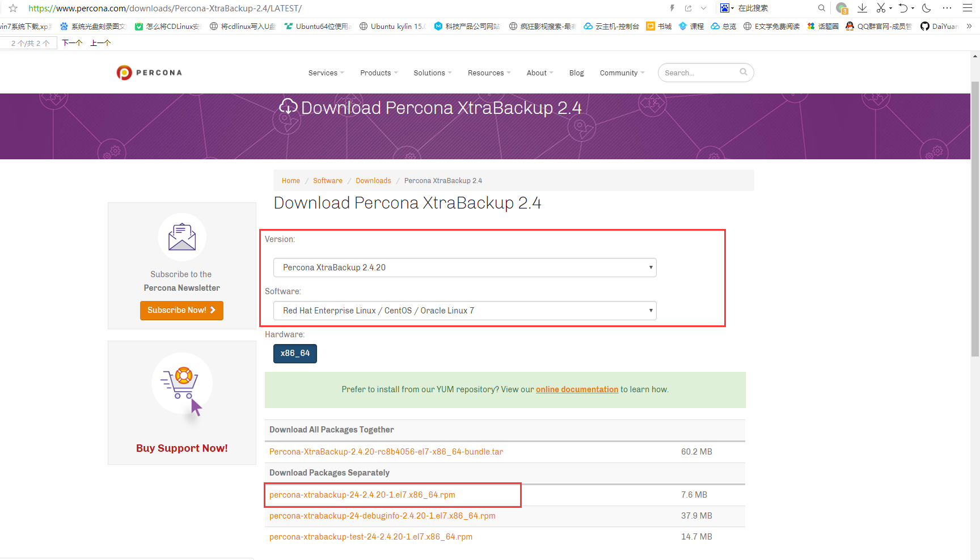The width and height of the screenshot is (980, 560).
Task: Open the hamburger main menu icon
Action: [968, 8]
